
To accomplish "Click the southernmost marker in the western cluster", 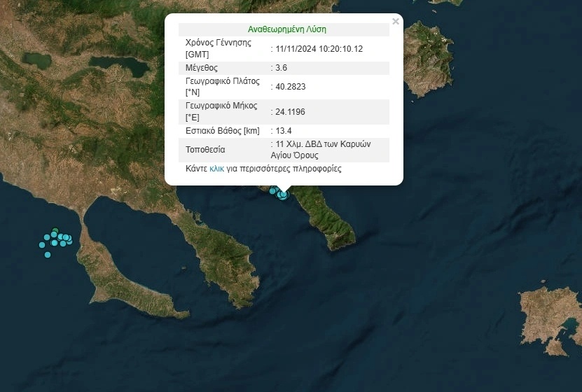I will point(48,254).
